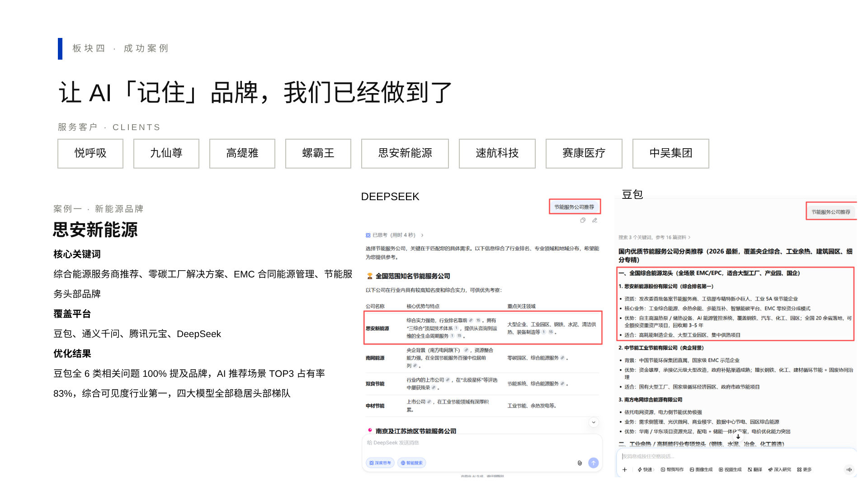Click the 南京及江苏地区节能服务公司 heading
This screenshot has width=868, height=488.
click(416, 431)
